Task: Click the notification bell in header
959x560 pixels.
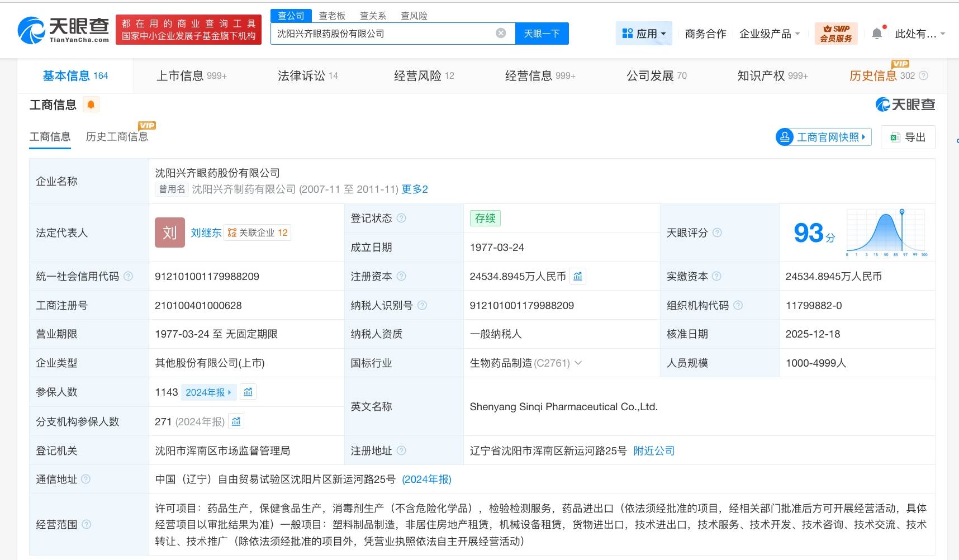Action: pyautogui.click(x=877, y=34)
